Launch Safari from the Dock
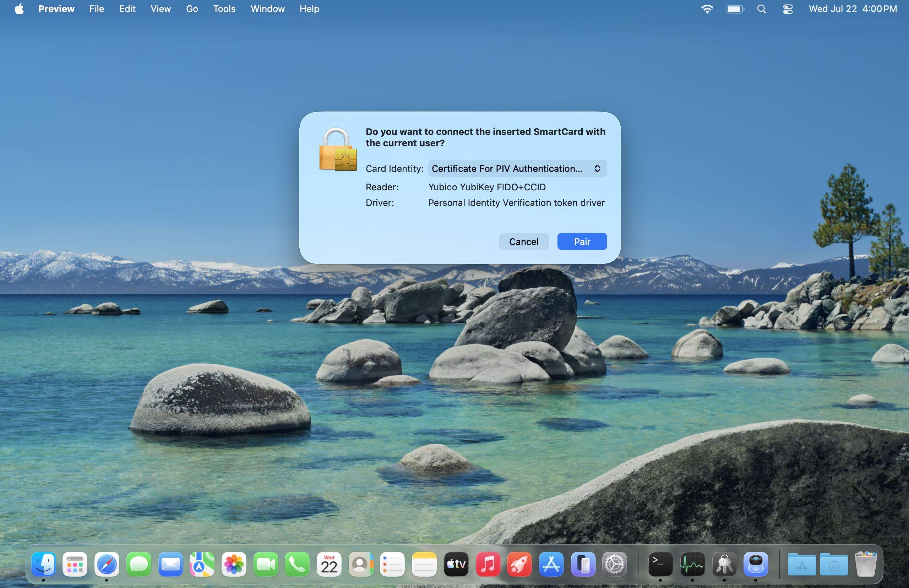The height and width of the screenshot is (588, 909). tap(107, 564)
